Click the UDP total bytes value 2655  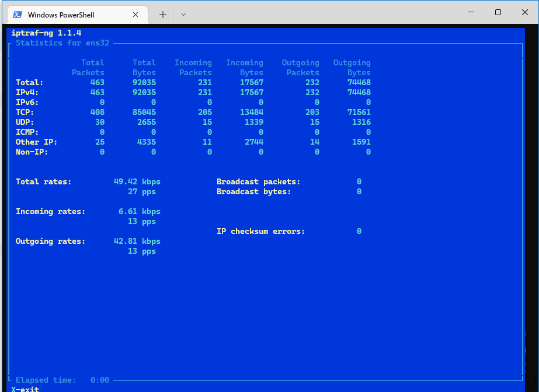click(x=147, y=122)
